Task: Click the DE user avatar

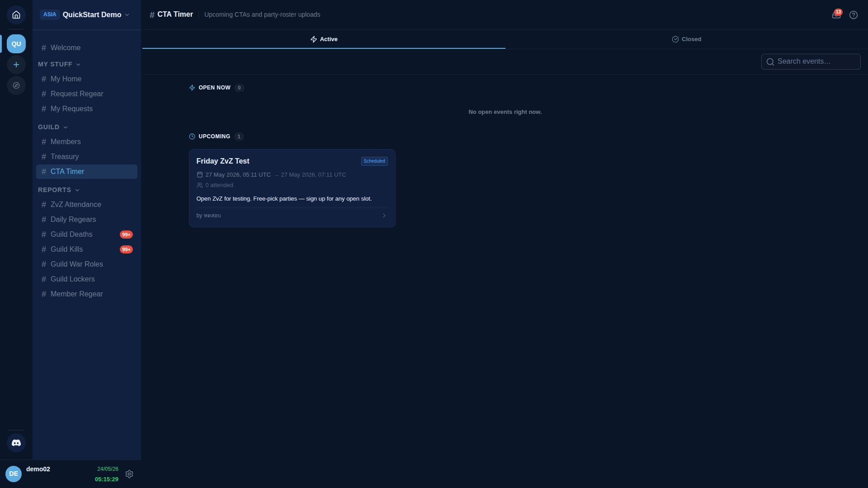Action: coord(14,474)
